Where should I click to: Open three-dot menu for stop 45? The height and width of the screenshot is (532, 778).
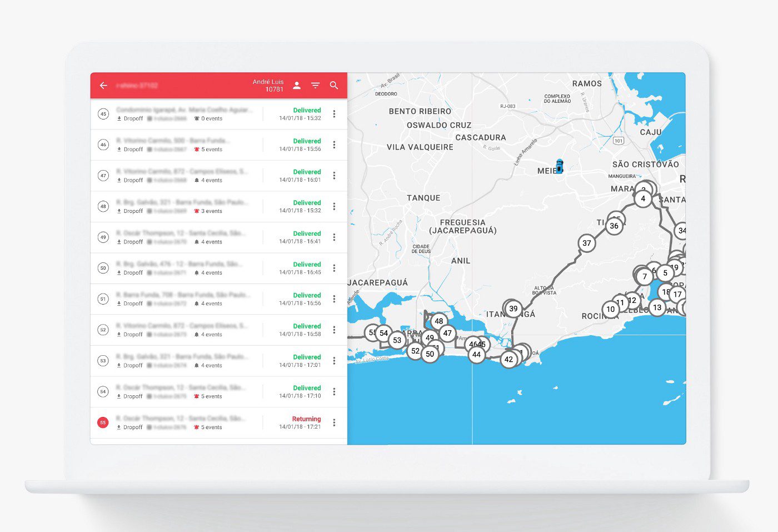(x=334, y=114)
